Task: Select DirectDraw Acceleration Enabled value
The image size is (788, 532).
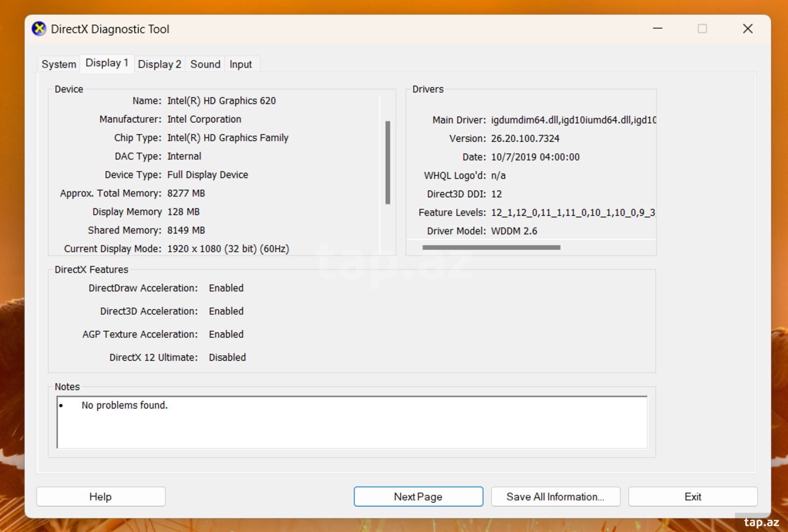Action: pyautogui.click(x=226, y=288)
